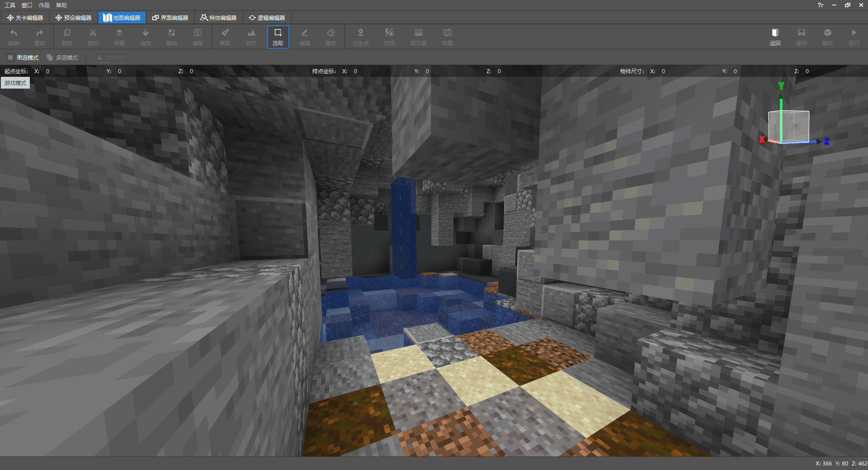
Task: Choose the Edit (编辑) pencil tool
Action: [x=305, y=37]
